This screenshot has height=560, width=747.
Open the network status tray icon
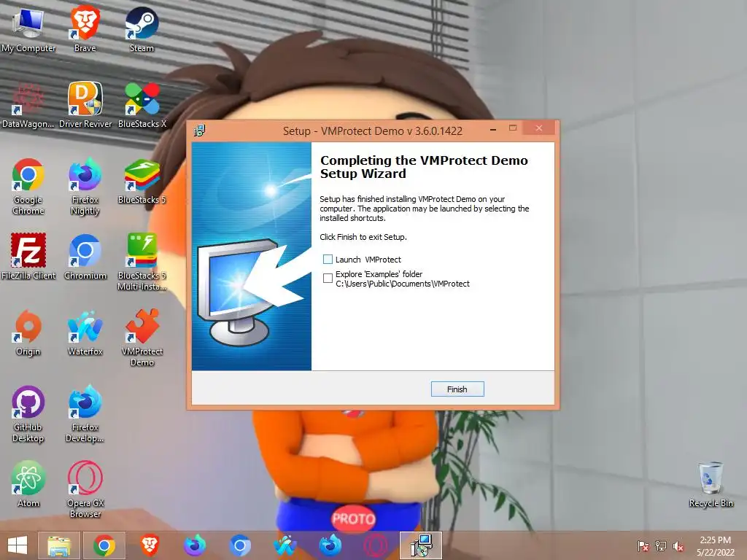click(661, 546)
